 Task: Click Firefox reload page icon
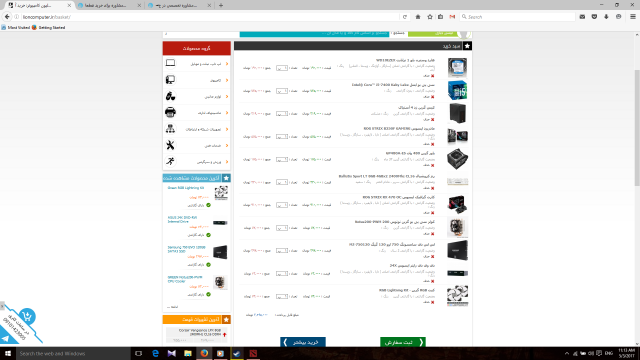click(404, 17)
